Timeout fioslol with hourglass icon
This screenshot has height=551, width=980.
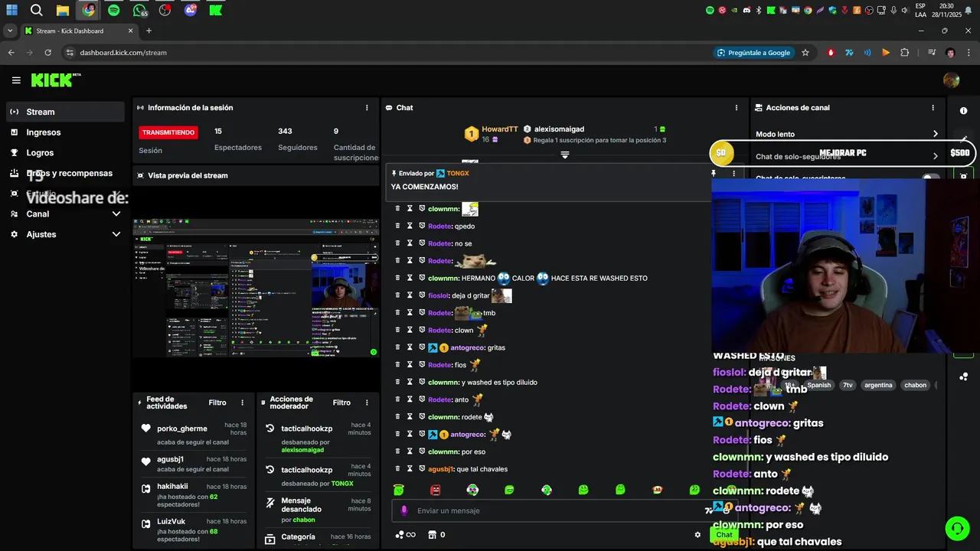[410, 295]
